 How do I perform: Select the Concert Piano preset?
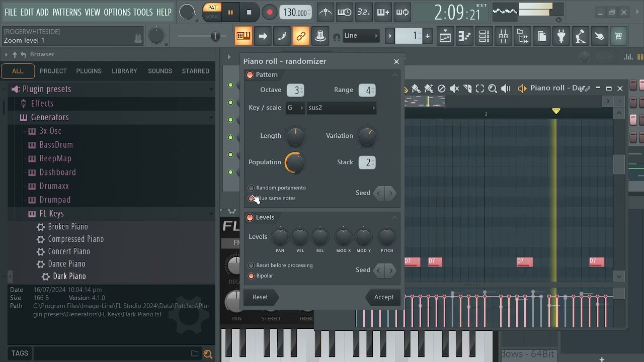click(x=69, y=252)
